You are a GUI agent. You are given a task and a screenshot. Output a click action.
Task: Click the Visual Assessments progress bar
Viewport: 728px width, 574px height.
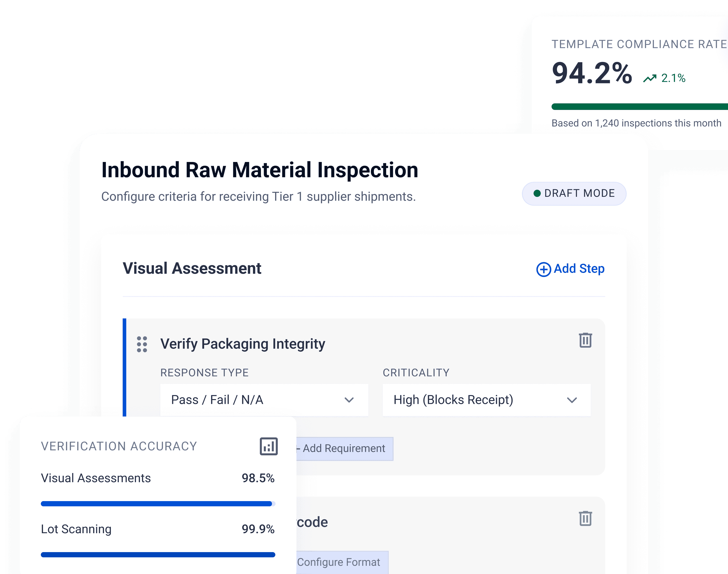click(x=158, y=503)
